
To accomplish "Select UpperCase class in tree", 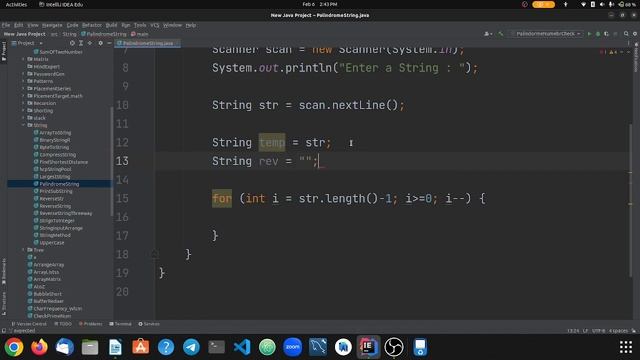I will coord(52,243).
